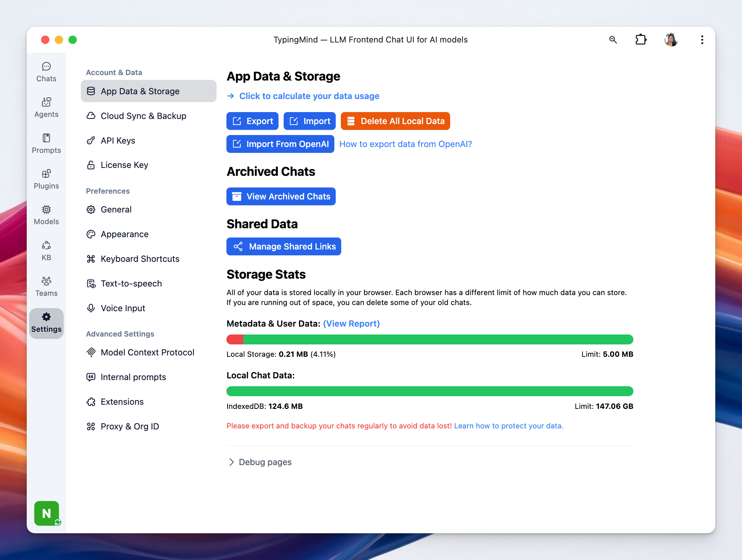Click the search magnifier icon in title bar
Screen dimensions: 742x560
point(613,40)
